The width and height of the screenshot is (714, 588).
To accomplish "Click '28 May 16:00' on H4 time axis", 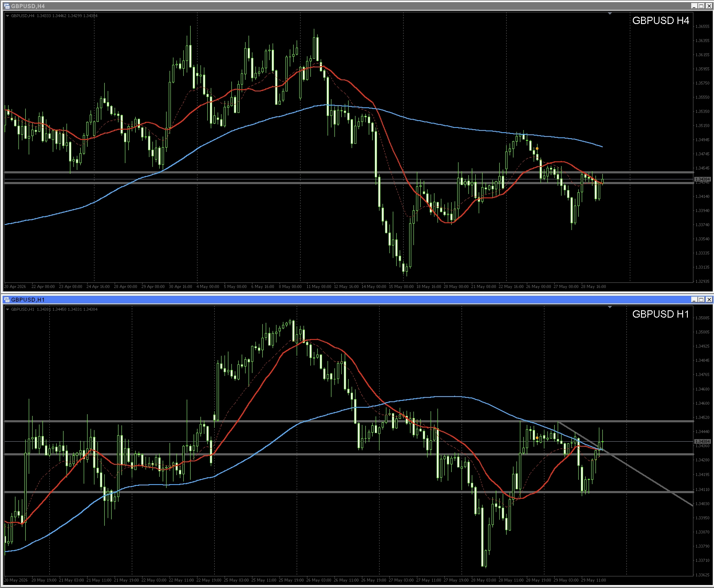I will 593,287.
